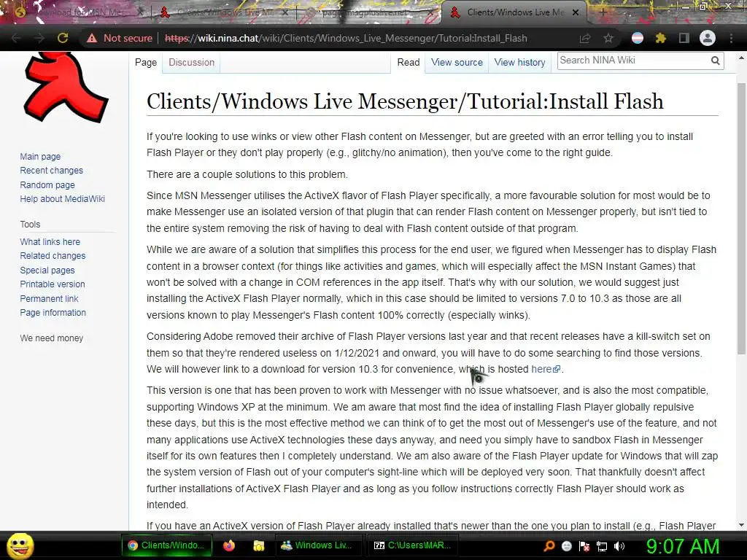Open Special pages link
747x560 pixels.
point(47,270)
